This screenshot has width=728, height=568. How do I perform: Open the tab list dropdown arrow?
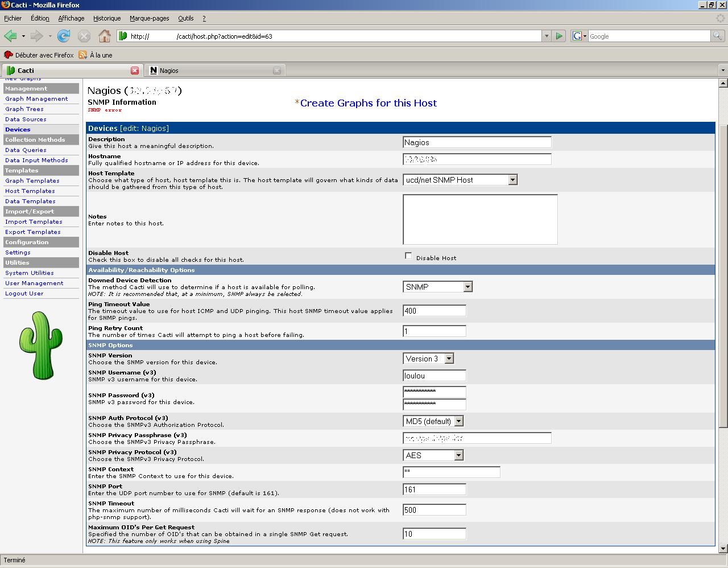[723, 71]
